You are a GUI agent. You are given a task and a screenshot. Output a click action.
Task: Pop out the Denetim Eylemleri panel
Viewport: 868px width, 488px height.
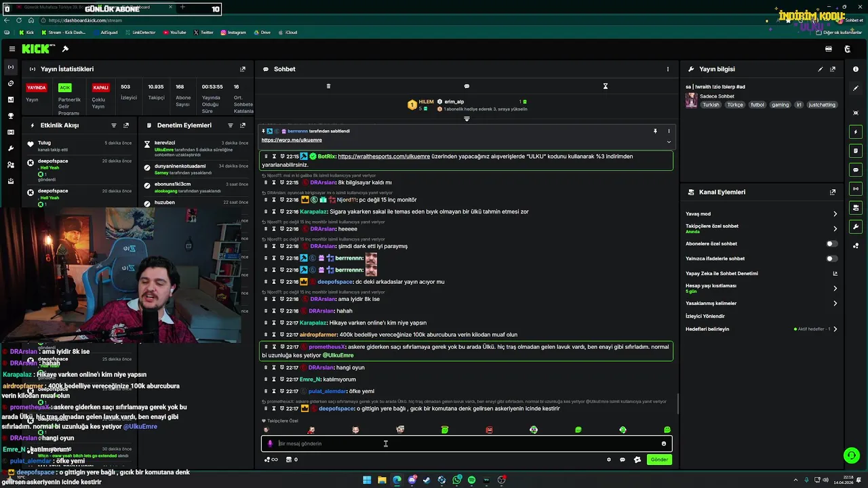point(243,125)
